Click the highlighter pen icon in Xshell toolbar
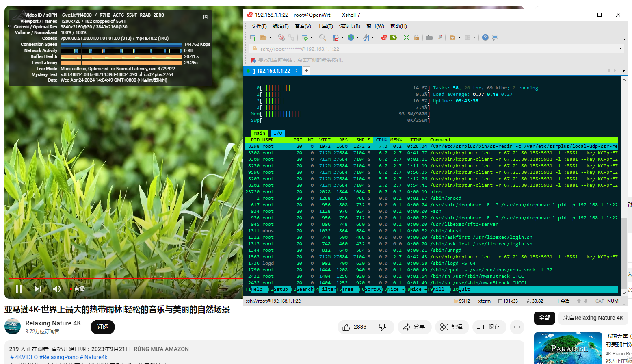This screenshot has width=632, height=364. coord(439,37)
